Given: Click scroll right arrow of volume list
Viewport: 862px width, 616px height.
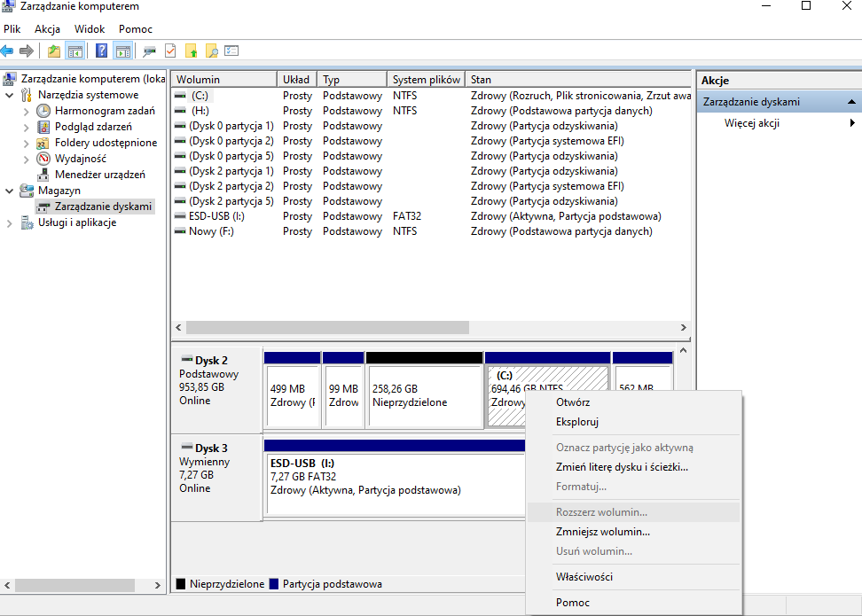Looking at the screenshot, I should (684, 328).
